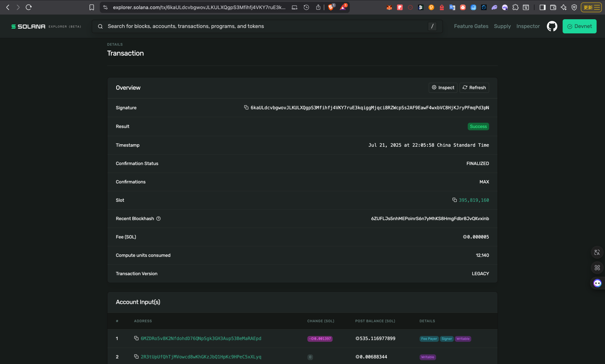Click the translate floating side icon
The width and height of the screenshot is (605, 364).
click(x=597, y=253)
